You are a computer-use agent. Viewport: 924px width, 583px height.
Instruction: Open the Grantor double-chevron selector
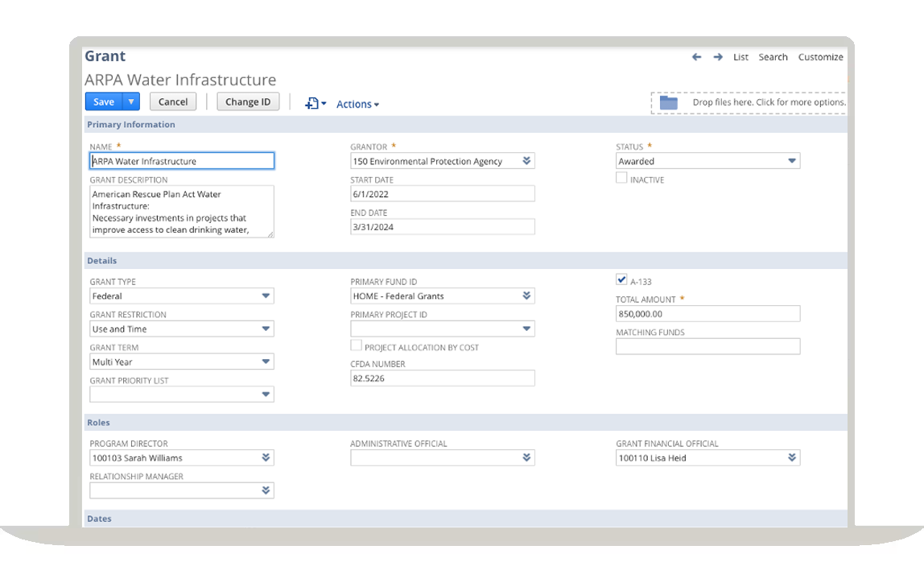pos(526,161)
